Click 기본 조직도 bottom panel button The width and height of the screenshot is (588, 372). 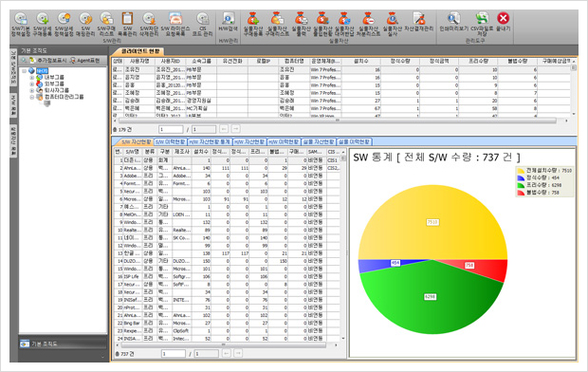[x=63, y=344]
